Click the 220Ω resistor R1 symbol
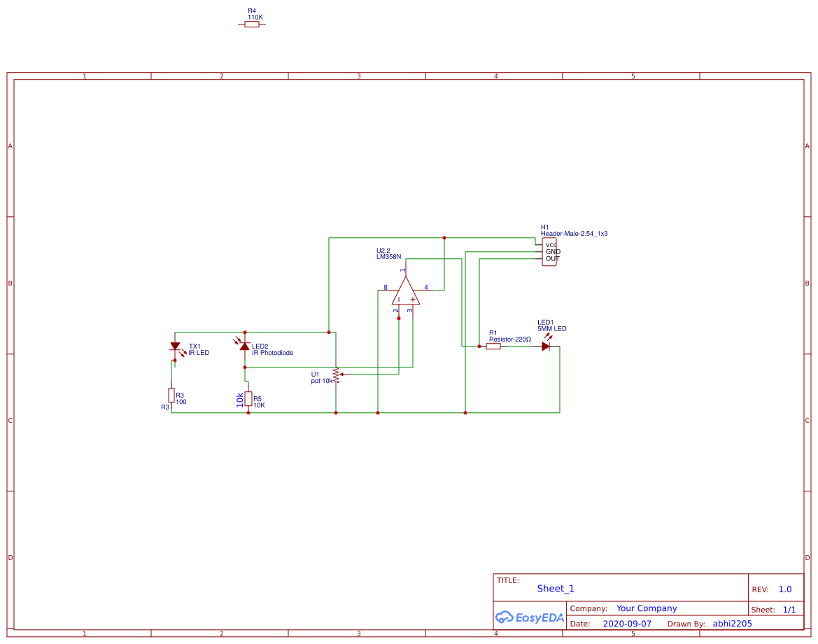The width and height of the screenshot is (818, 644). [x=493, y=345]
